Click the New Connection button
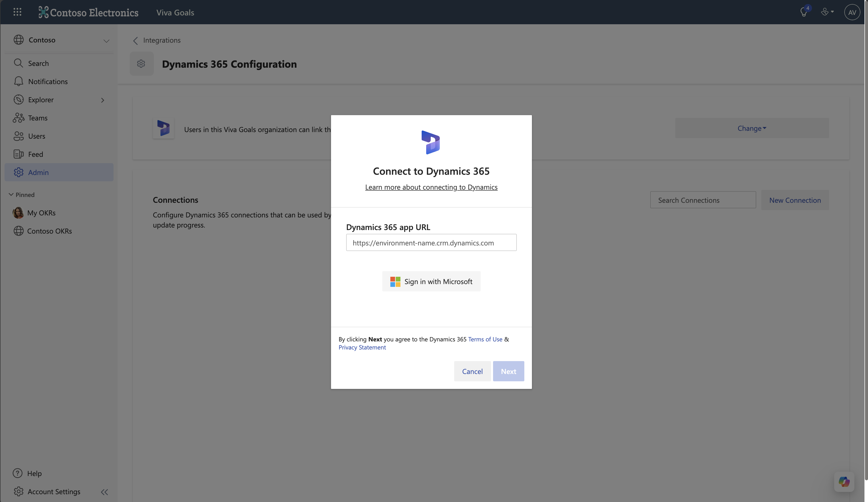The height and width of the screenshot is (502, 868). (x=795, y=200)
